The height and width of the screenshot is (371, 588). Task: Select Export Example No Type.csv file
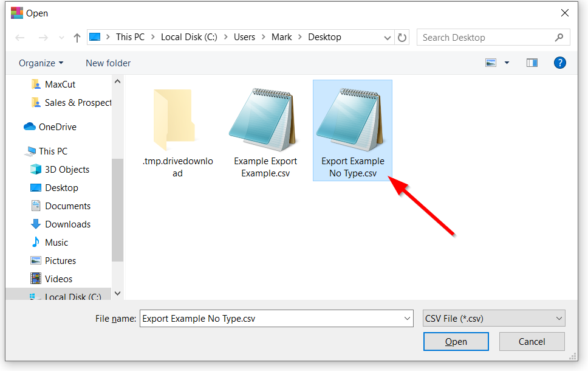[x=352, y=130]
